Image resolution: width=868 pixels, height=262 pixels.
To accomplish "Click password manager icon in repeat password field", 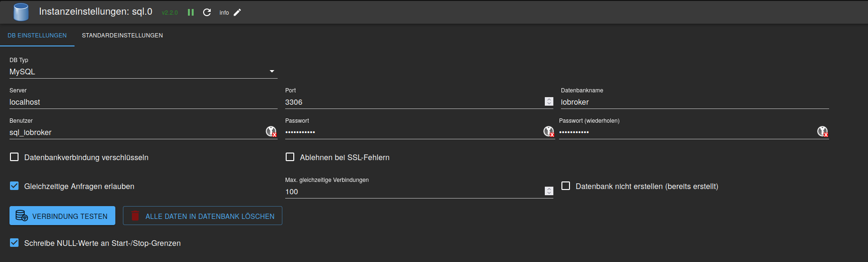I will coord(822,131).
